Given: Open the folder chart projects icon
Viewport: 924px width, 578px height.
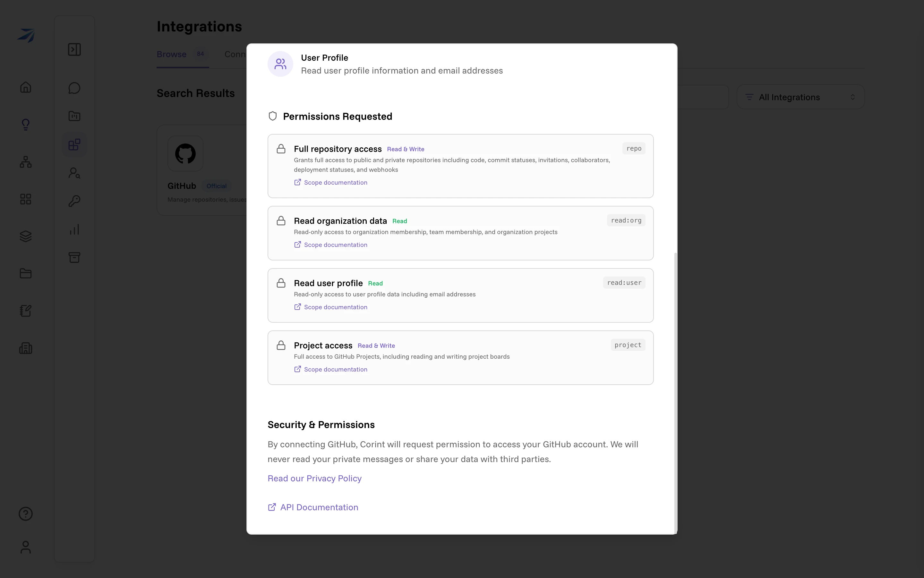Looking at the screenshot, I should click(x=74, y=116).
